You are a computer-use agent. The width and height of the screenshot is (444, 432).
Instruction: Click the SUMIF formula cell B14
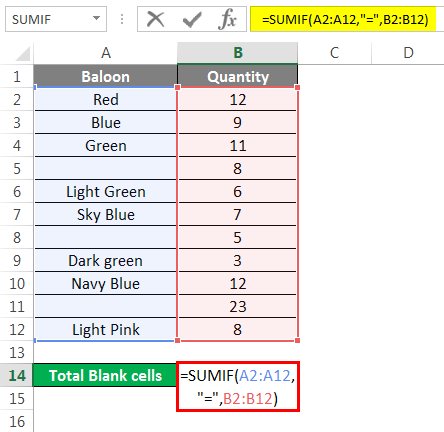coord(238,387)
